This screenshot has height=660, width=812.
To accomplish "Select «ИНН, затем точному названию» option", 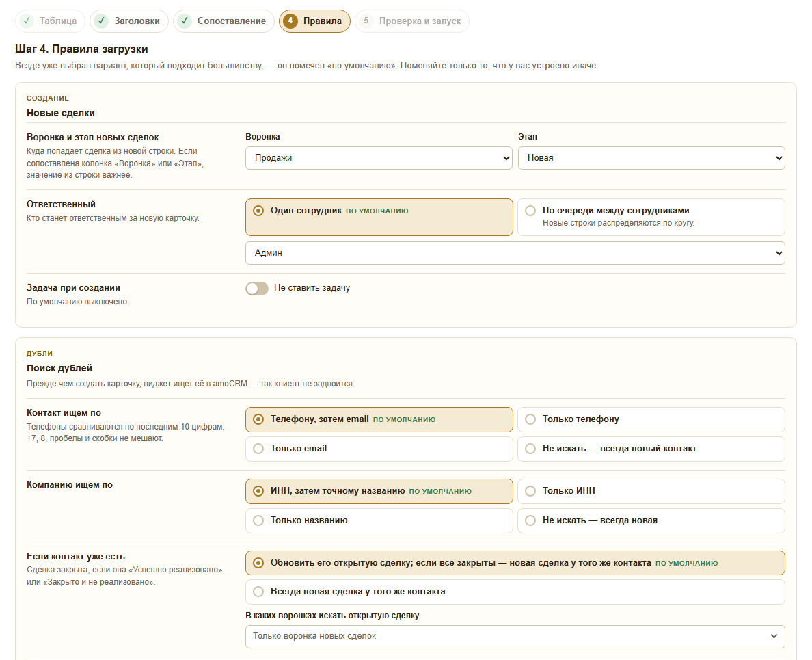I will [379, 491].
